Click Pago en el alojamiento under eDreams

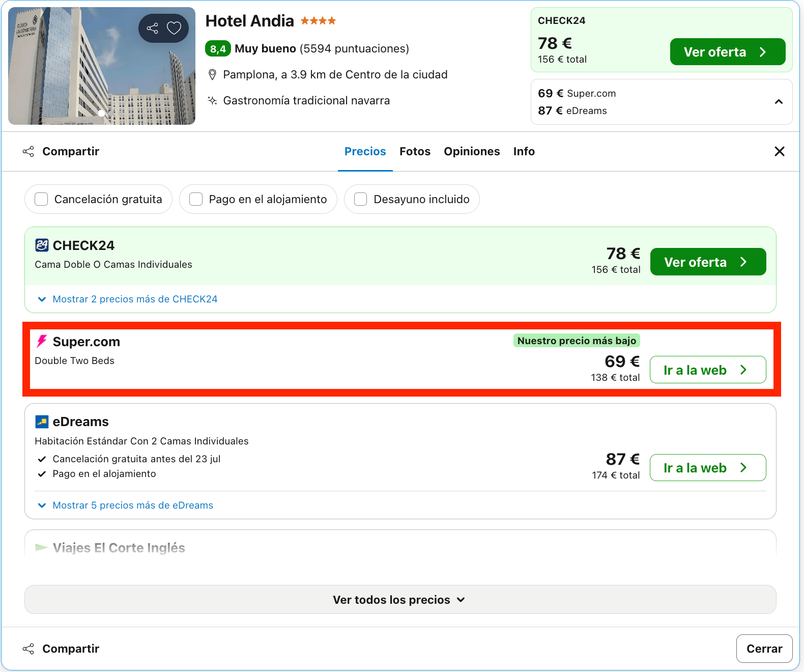point(104,473)
